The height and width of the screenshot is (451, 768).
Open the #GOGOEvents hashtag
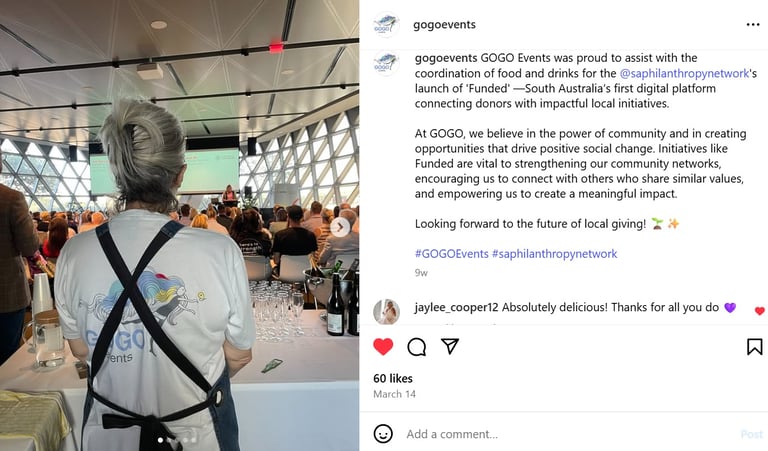452,254
